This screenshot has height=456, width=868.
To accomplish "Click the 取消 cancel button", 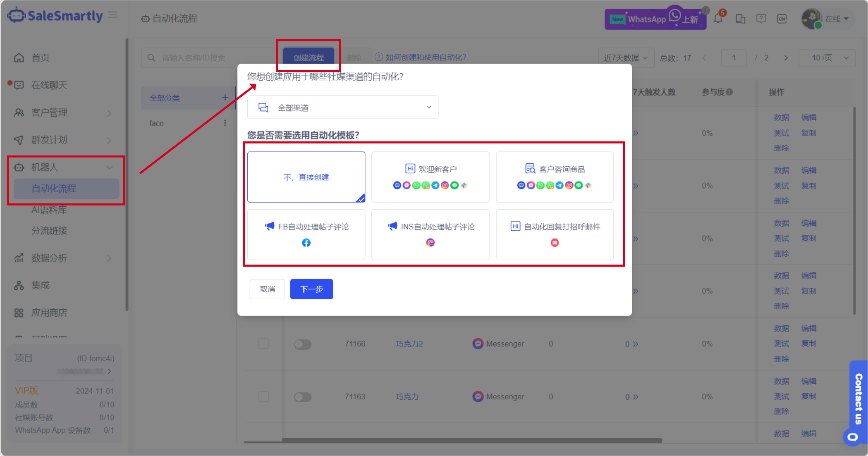I will 267,289.
